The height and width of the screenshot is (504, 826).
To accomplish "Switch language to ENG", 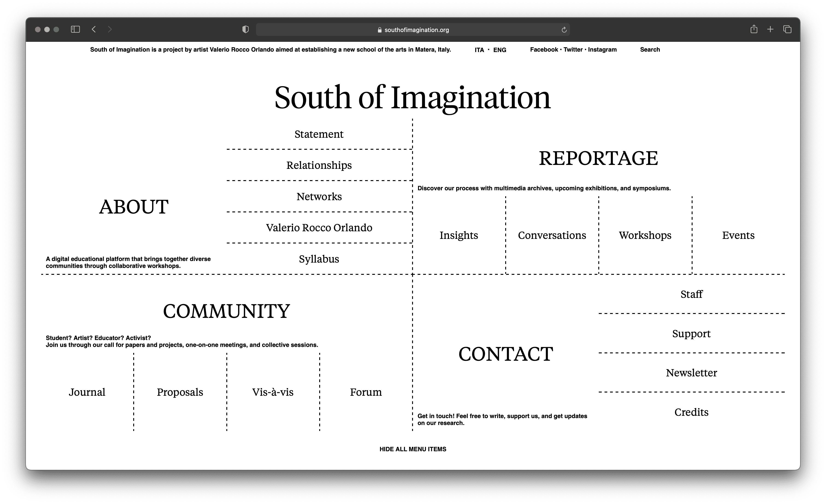I will pos(499,50).
